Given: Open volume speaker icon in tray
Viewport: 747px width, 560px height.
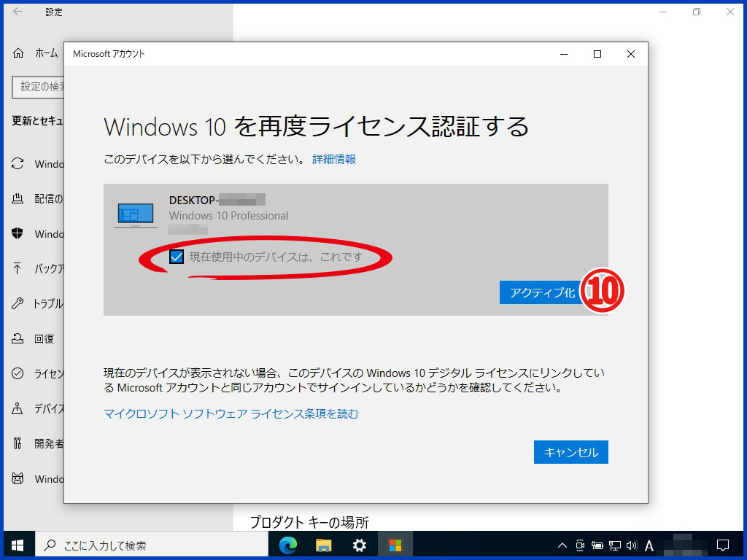Looking at the screenshot, I should point(632,545).
